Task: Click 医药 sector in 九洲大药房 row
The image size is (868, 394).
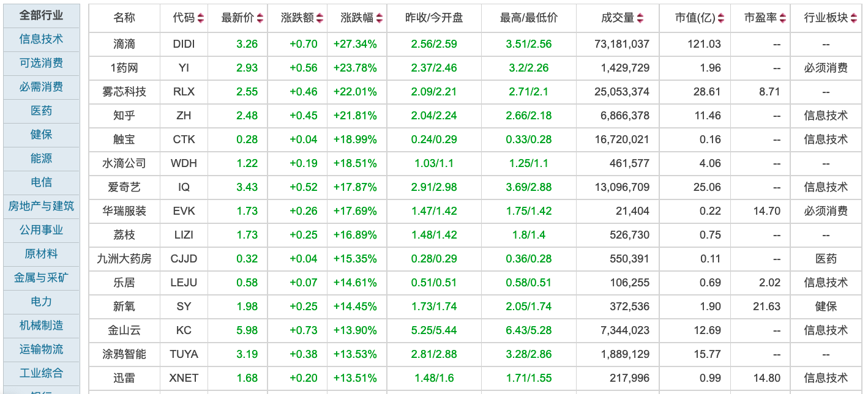Action: pyautogui.click(x=826, y=259)
